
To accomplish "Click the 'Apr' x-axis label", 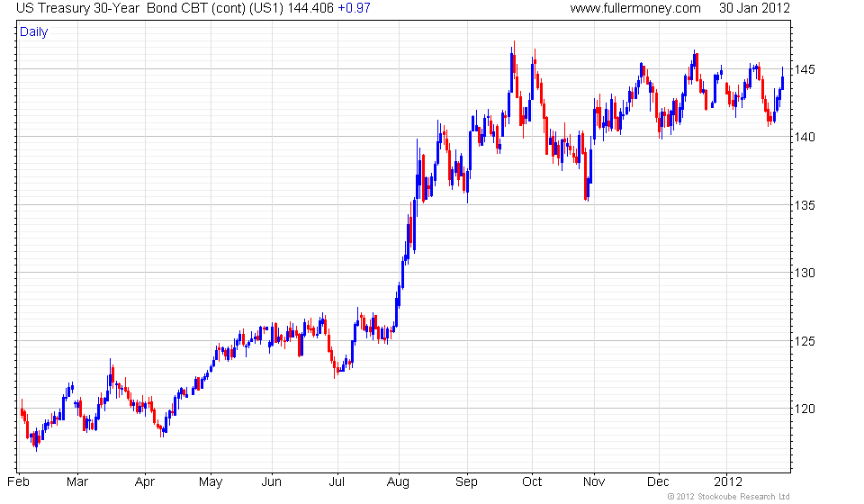I will [x=145, y=482].
